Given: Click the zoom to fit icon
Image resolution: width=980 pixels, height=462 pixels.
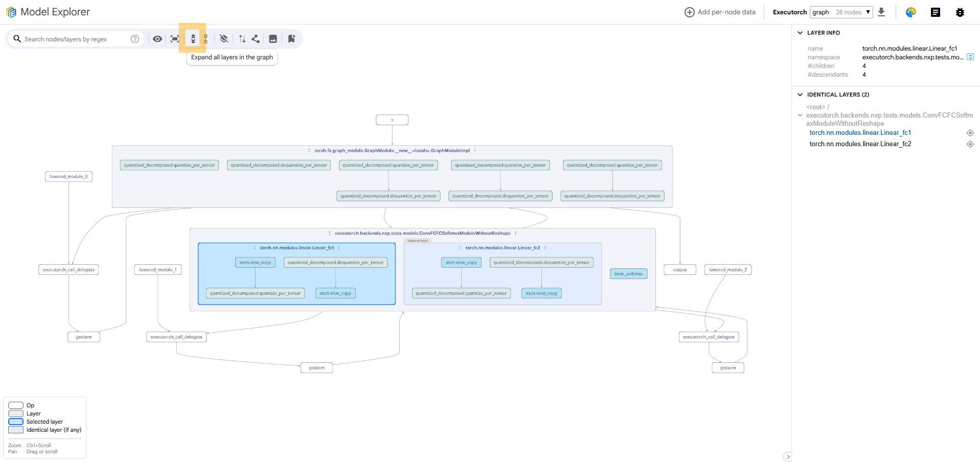Looking at the screenshot, I should (x=175, y=39).
